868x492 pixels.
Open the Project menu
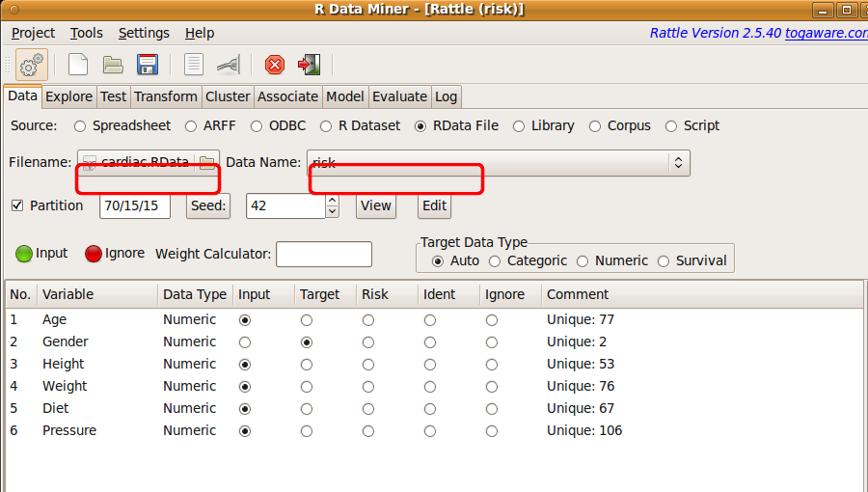[x=33, y=33]
